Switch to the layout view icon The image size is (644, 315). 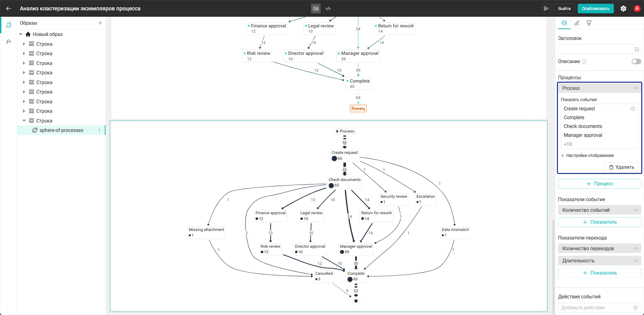[x=316, y=9]
